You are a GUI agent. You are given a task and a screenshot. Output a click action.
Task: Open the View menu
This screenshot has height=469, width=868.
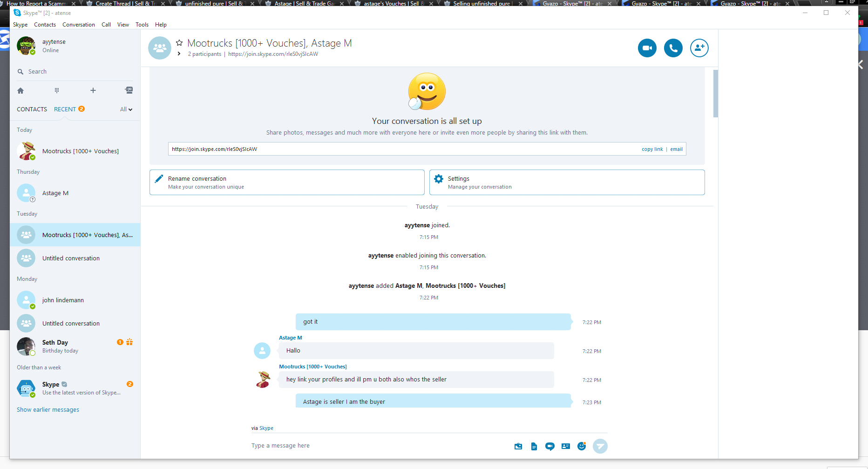[123, 25]
